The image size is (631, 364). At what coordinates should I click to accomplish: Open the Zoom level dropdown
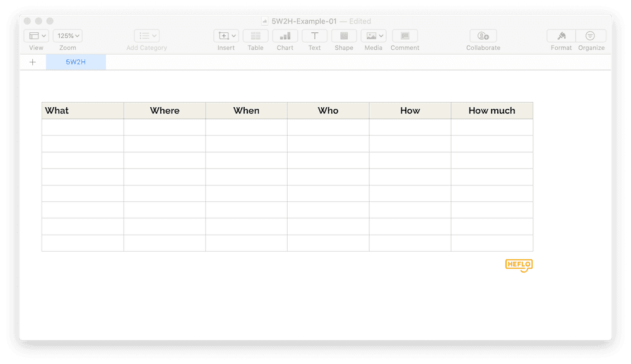pyautogui.click(x=67, y=36)
